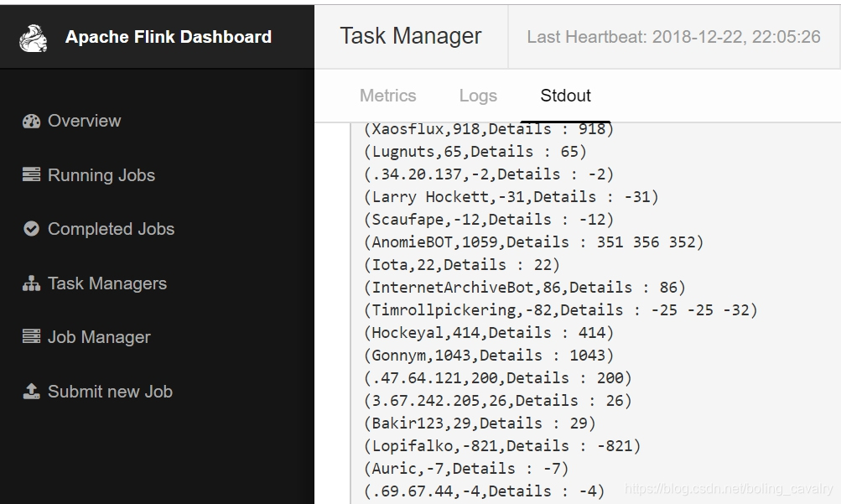Screen dimensions: 841x504
Task: Open the Overview page link
Action: (84, 121)
